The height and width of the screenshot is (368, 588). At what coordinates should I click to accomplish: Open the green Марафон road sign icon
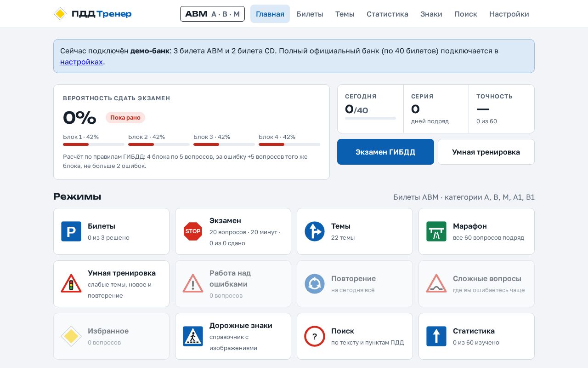click(x=436, y=231)
